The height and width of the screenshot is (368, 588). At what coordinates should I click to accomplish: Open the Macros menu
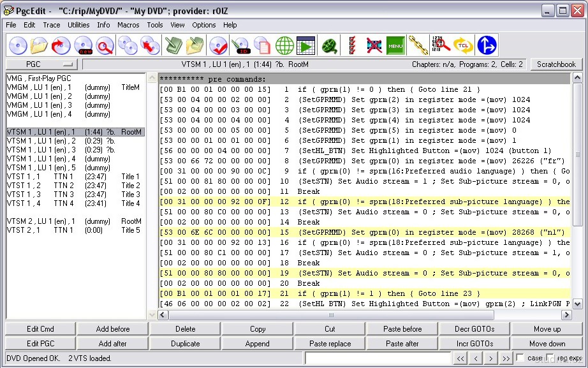pos(128,25)
